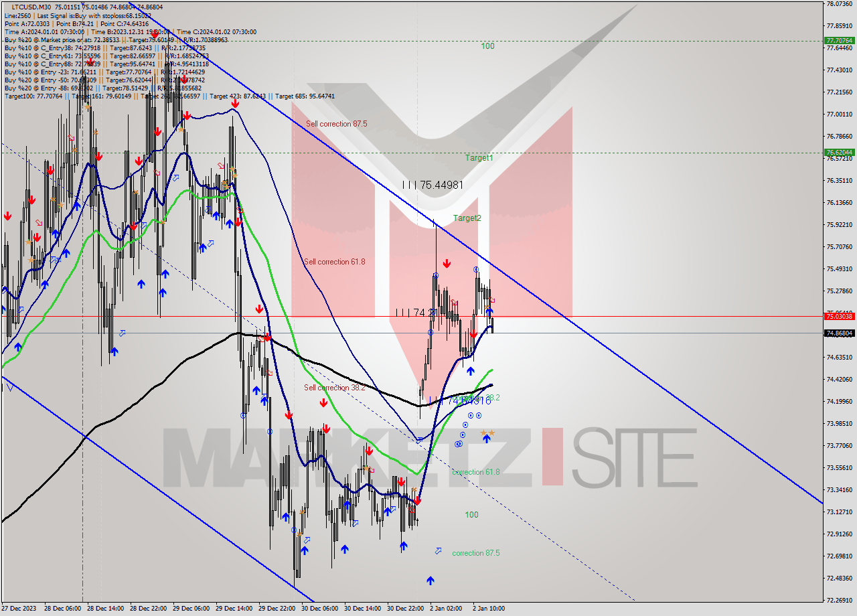
Task: Click green price tag 77.70764
Action: (x=839, y=40)
